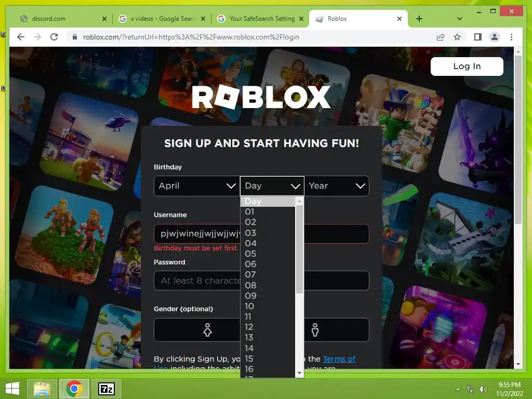The height and width of the screenshot is (399, 532).
Task: Select day 06 from the list
Action: pyautogui.click(x=268, y=264)
